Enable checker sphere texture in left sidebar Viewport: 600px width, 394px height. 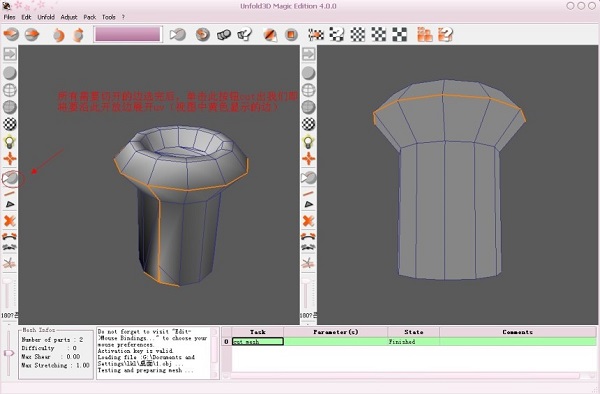[10, 124]
